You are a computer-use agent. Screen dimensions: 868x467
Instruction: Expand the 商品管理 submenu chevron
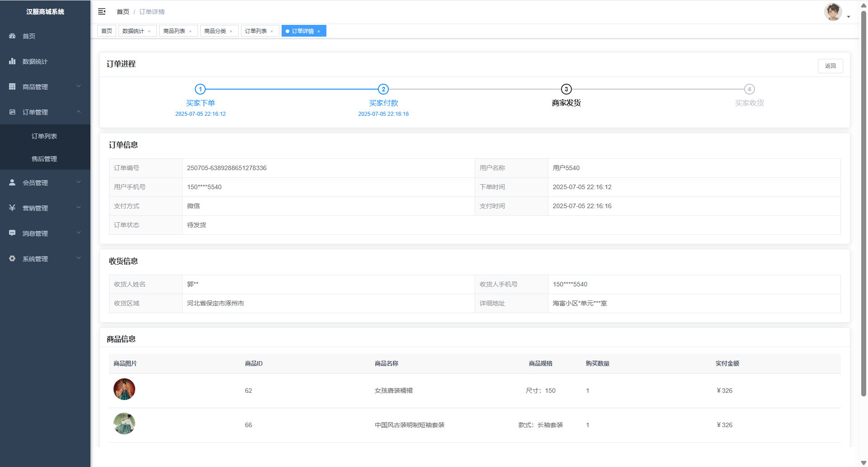pyautogui.click(x=79, y=86)
